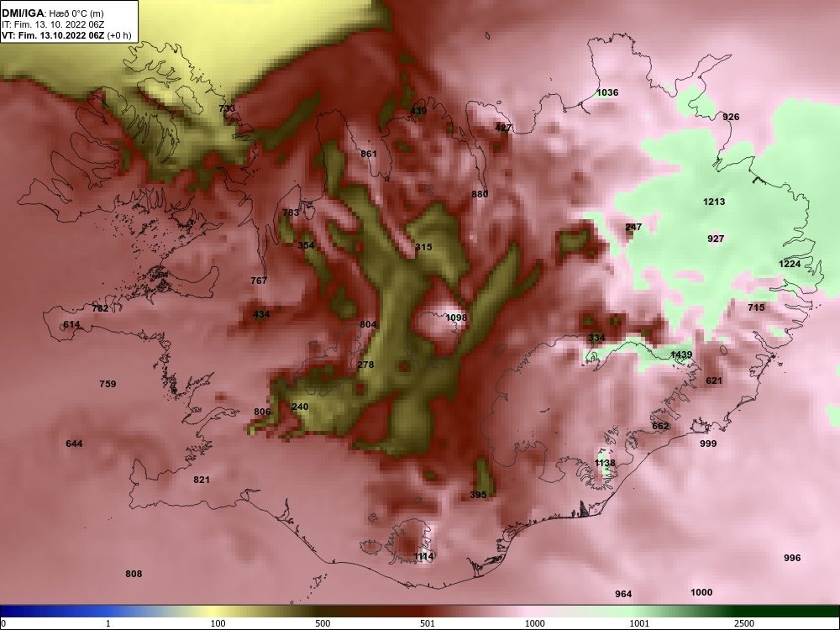
Task: Select the 644 value over the ocean
Action: pos(74,444)
